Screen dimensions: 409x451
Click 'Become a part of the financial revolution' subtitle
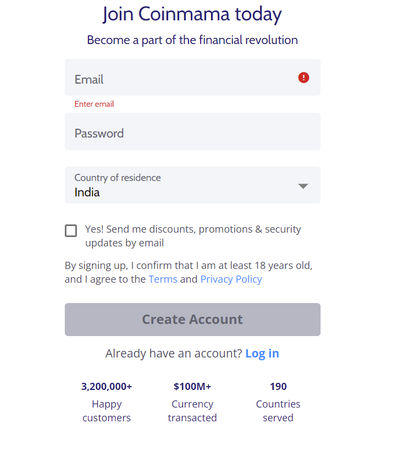pyautogui.click(x=192, y=40)
